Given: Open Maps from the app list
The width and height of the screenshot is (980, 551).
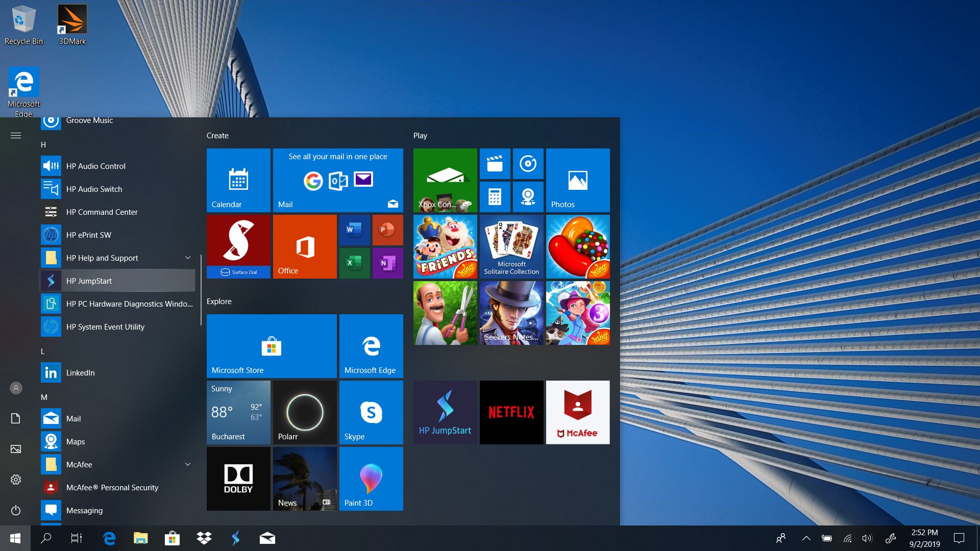Looking at the screenshot, I should pos(118,441).
